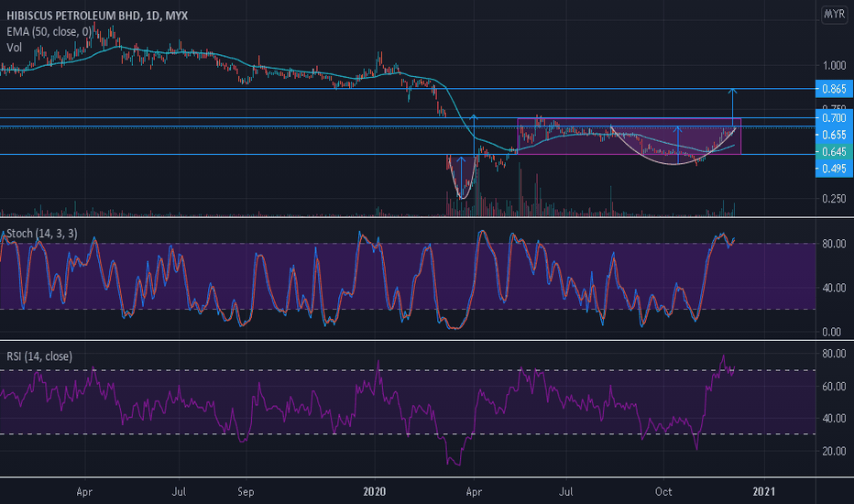The height and width of the screenshot is (504, 854).
Task: Click the 0.495 price label
Action: (x=834, y=169)
